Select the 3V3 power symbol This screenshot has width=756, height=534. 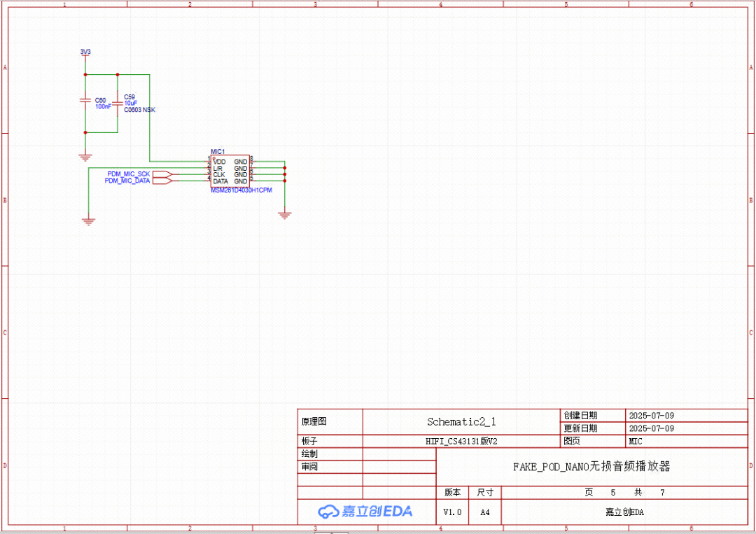[85, 53]
